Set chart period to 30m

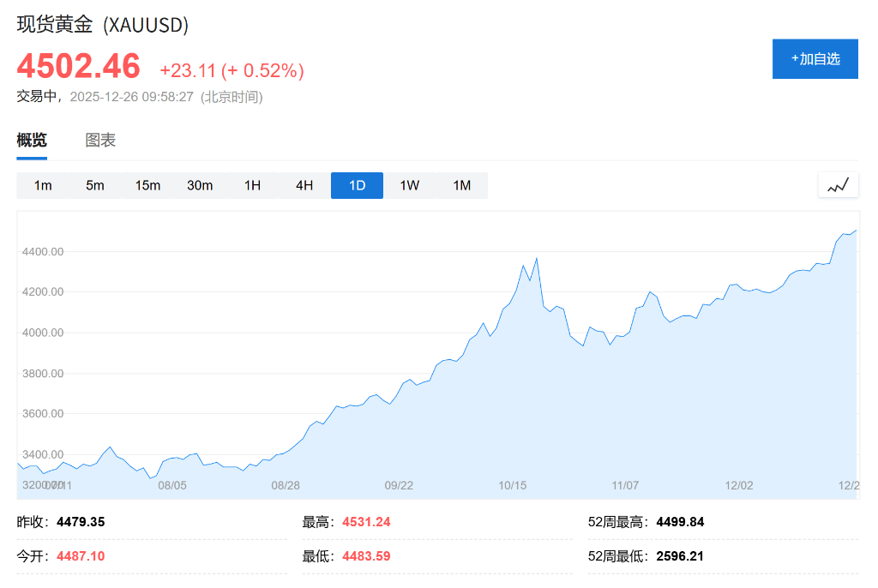(200, 186)
